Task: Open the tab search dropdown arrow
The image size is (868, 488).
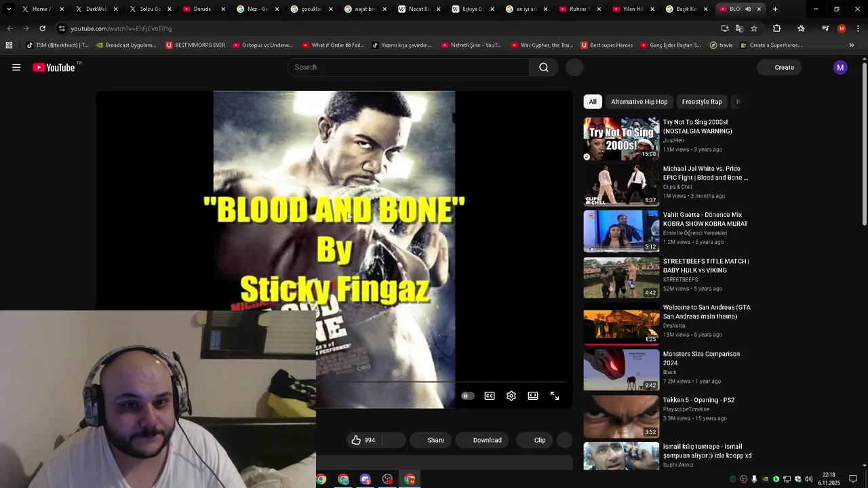Action: point(9,9)
